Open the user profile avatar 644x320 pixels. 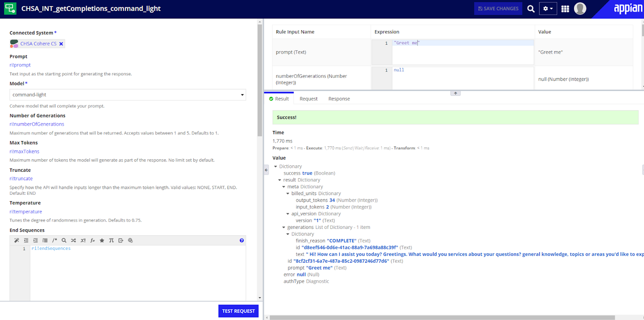coord(580,9)
